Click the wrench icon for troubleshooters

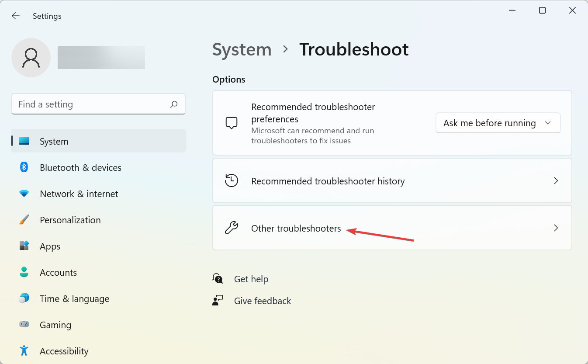click(232, 228)
